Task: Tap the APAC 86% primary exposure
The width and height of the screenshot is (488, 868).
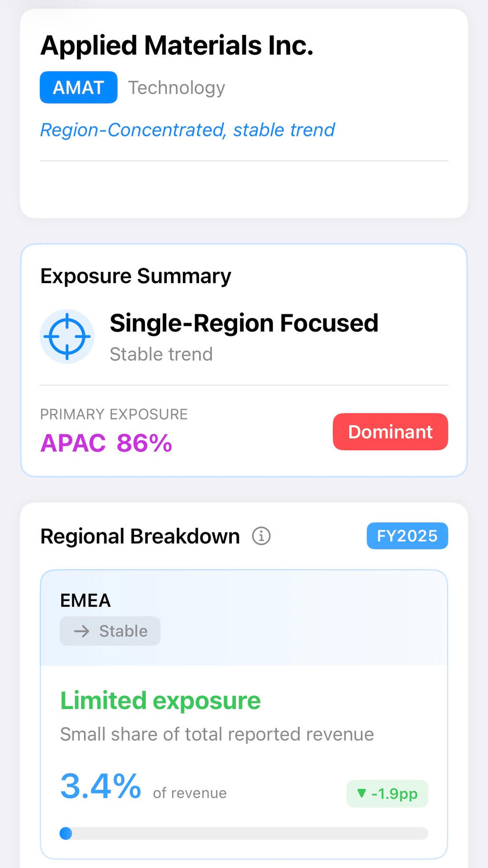Action: [x=106, y=443]
